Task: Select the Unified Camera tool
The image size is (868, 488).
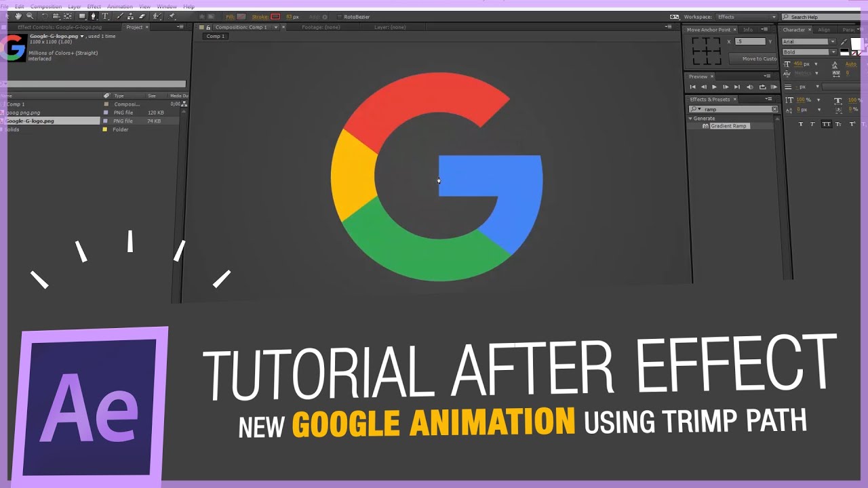Action: tap(56, 16)
